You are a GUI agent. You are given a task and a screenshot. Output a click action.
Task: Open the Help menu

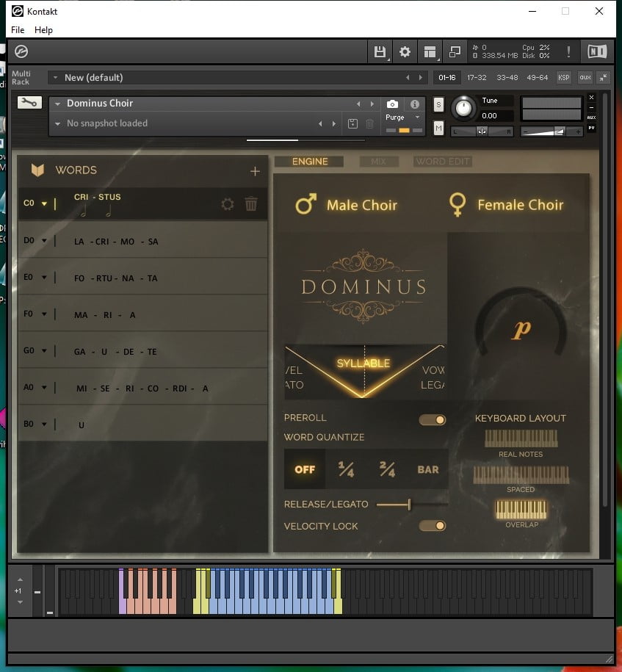[44, 30]
